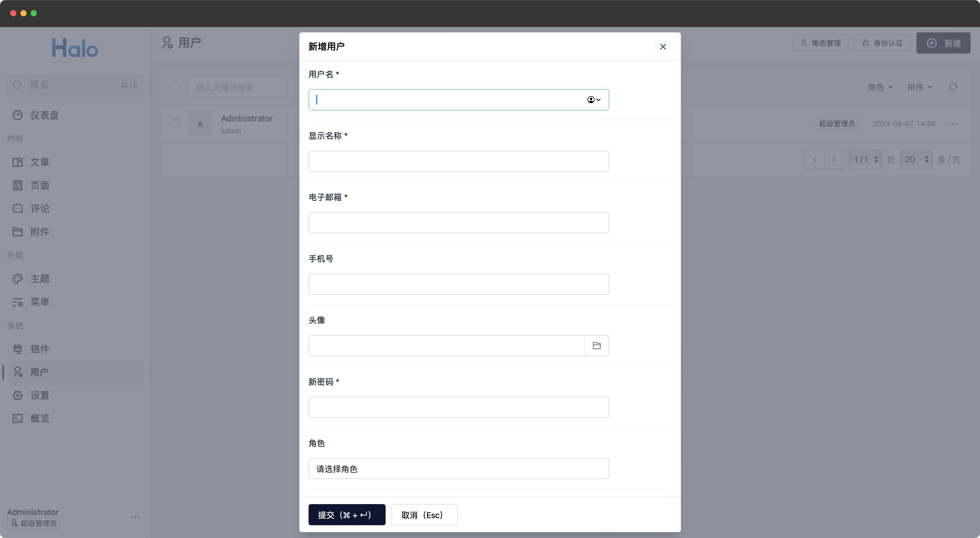This screenshot has width=980, height=538.
Task: Click the refresh icon in user list
Action: tap(953, 87)
